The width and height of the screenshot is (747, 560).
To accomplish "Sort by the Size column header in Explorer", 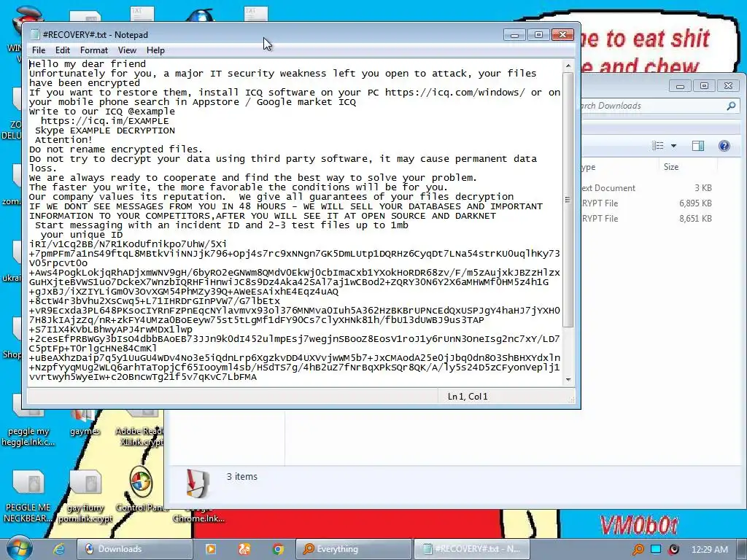I will tap(671, 167).
